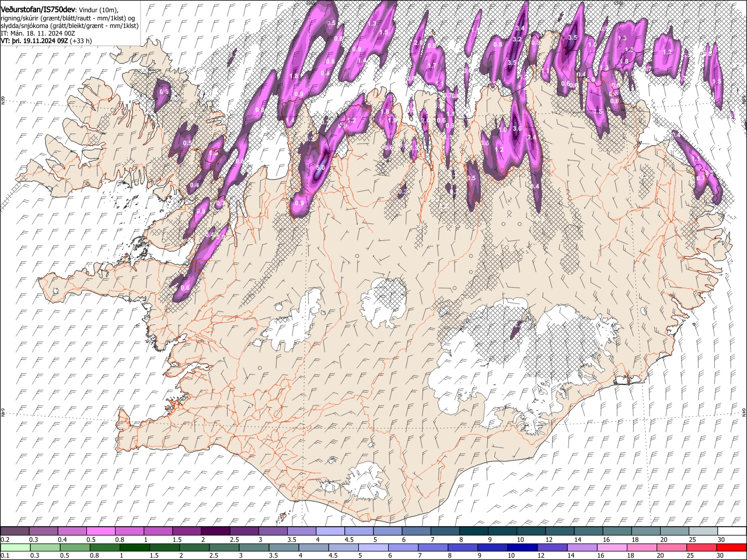Screen dimensions: 747x560
Task: Click the Veðurstofan/IS750dev map title
Action: (x=38, y=9)
